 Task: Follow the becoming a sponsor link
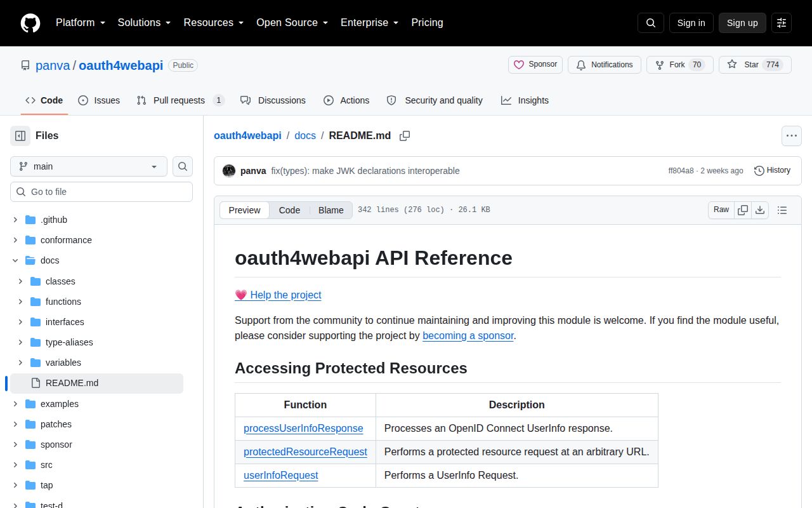468,335
